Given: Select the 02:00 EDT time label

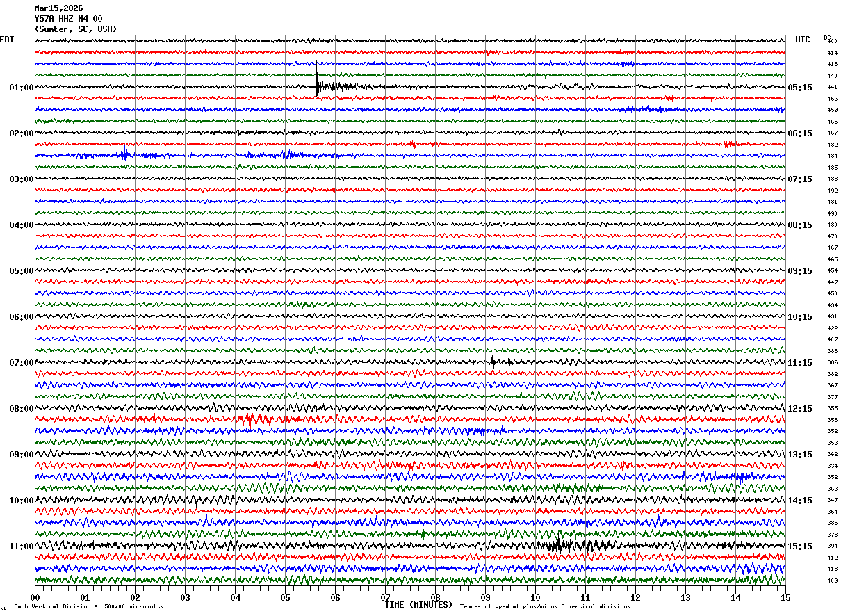Looking at the screenshot, I should pyautogui.click(x=22, y=133).
